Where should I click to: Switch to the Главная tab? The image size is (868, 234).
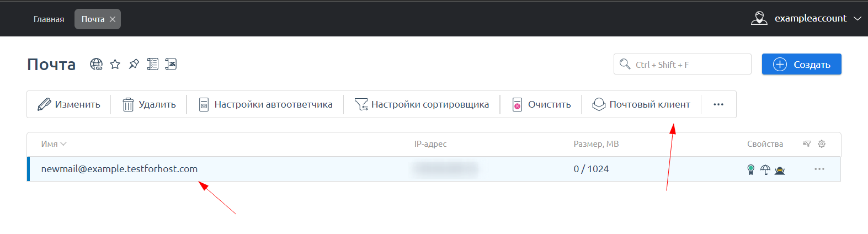[49, 19]
